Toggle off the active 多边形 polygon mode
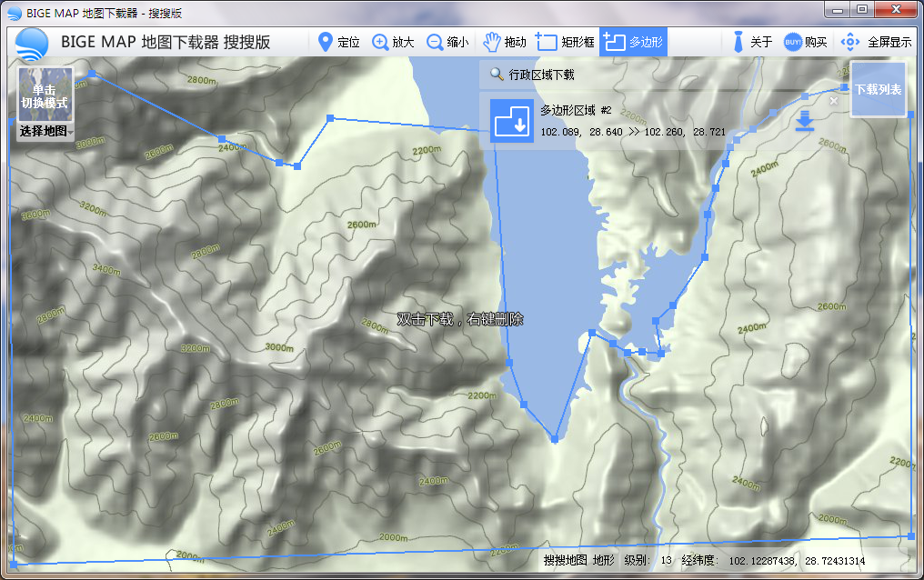 (x=638, y=41)
